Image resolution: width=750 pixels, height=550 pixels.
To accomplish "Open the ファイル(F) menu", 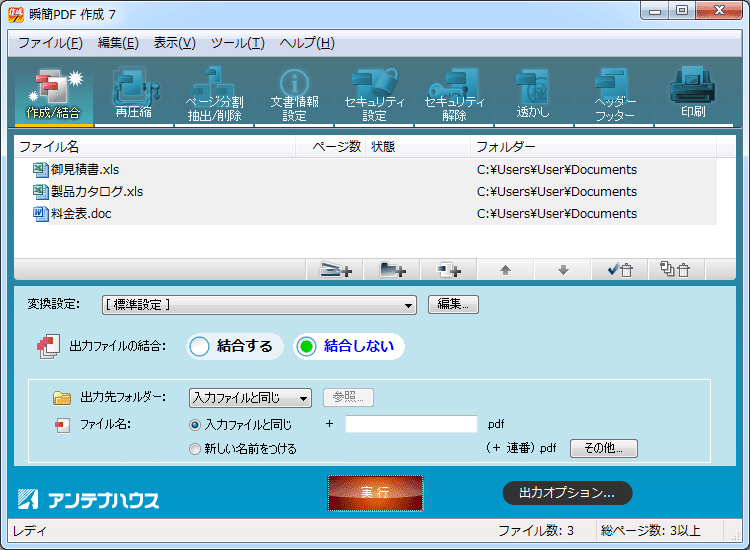I will tap(50, 43).
